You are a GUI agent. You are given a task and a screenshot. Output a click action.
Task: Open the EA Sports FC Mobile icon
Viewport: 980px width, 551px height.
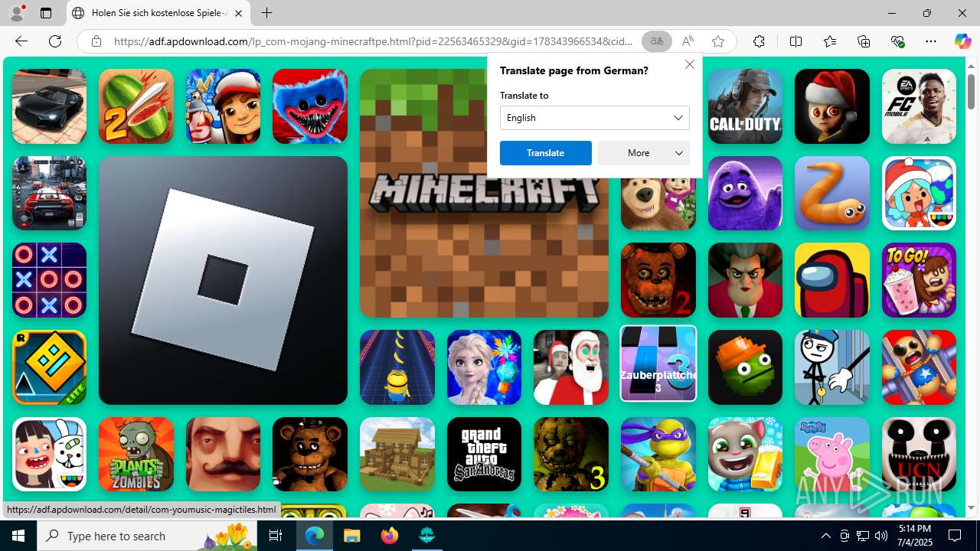(x=919, y=106)
